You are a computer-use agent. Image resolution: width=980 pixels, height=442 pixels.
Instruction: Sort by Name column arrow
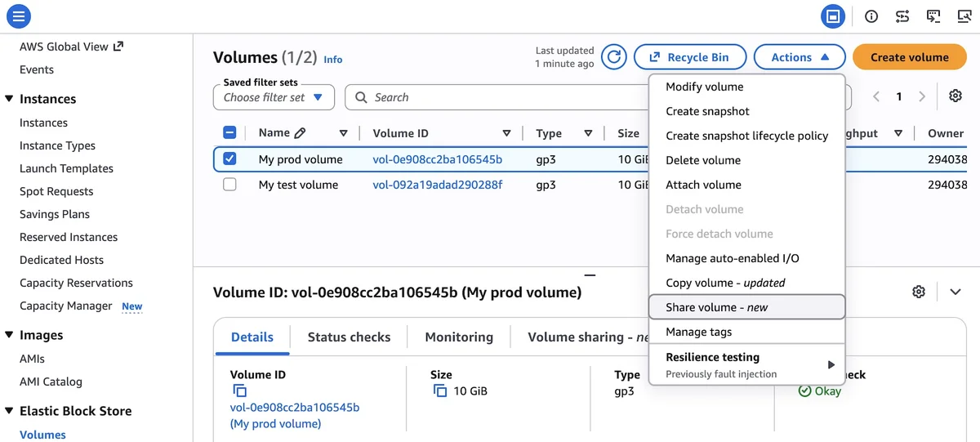coord(343,133)
